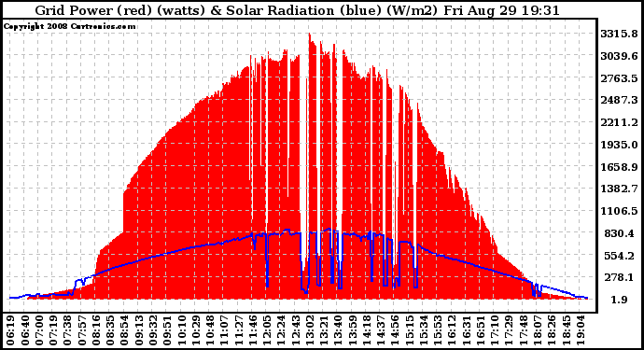This screenshot has width=644, height=350.
Task: Select the 07:00 time label
Action: (x=38, y=330)
